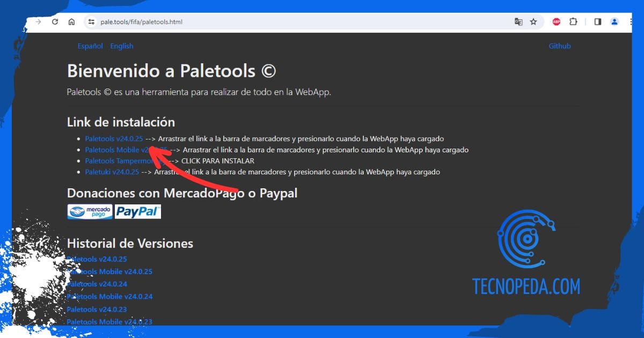Open Paletools Mobile v24.0.25 in Historial de Versiones

click(x=109, y=271)
